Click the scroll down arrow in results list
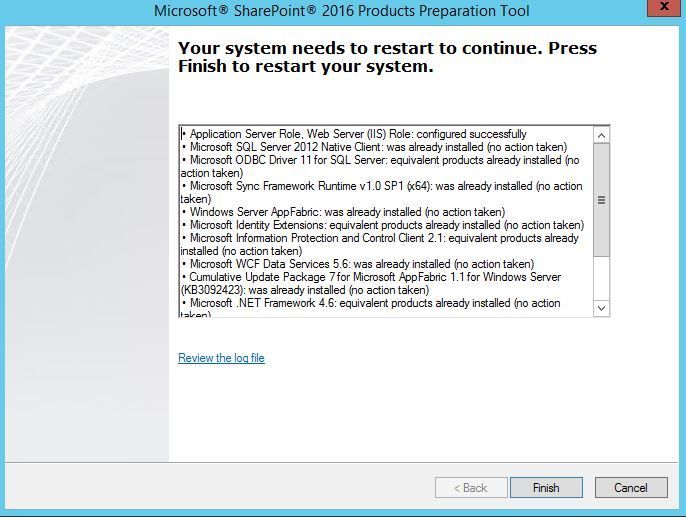Viewport: 686px width, 517px height. pyautogui.click(x=602, y=308)
